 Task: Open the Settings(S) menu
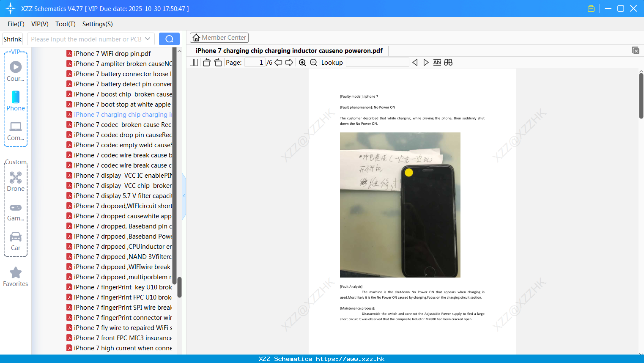[x=98, y=24]
